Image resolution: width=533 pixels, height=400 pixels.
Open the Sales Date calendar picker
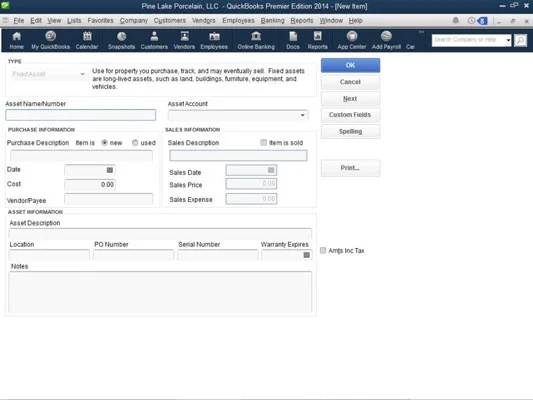[x=271, y=170]
